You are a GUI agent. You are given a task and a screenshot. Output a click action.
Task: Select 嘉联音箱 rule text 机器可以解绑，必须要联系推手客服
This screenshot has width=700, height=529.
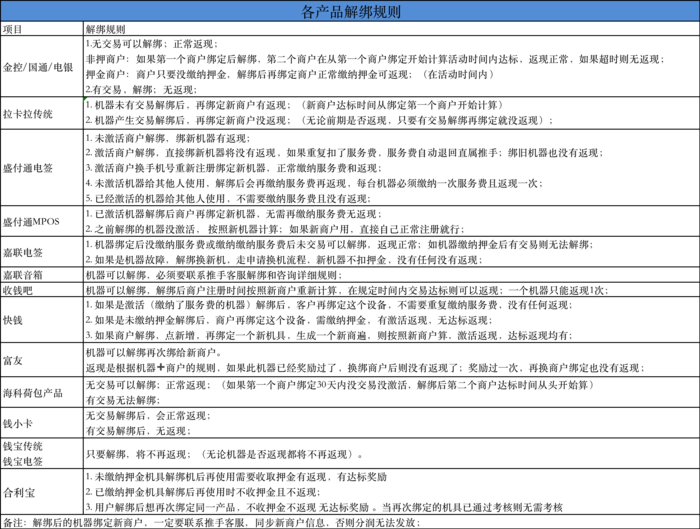click(x=177, y=275)
